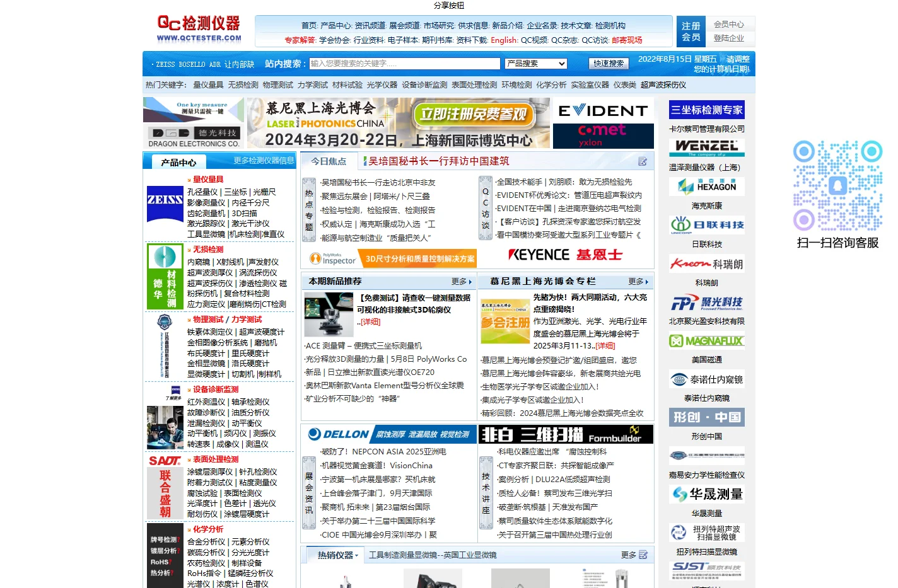
Task: Open the 3D contour product thumbnail
Action: pyautogui.click(x=329, y=314)
